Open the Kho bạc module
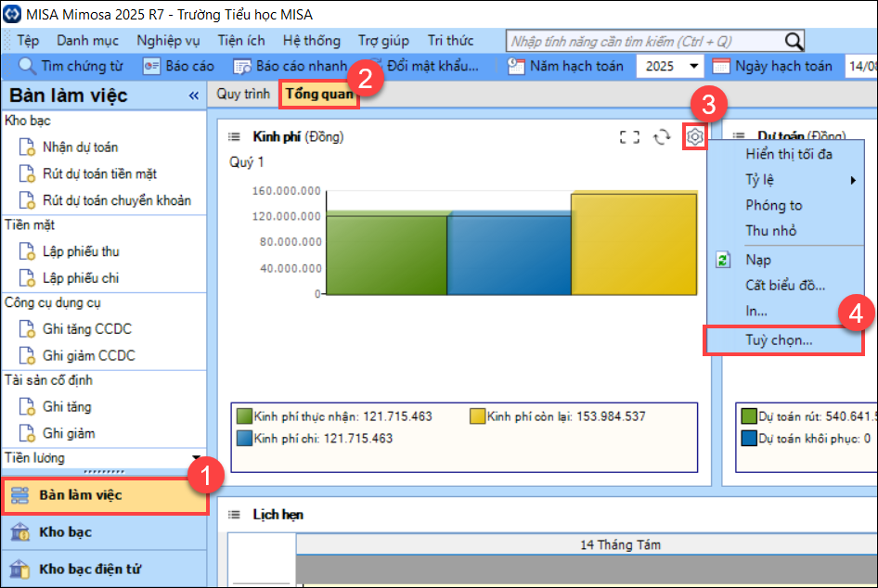 pyautogui.click(x=104, y=532)
